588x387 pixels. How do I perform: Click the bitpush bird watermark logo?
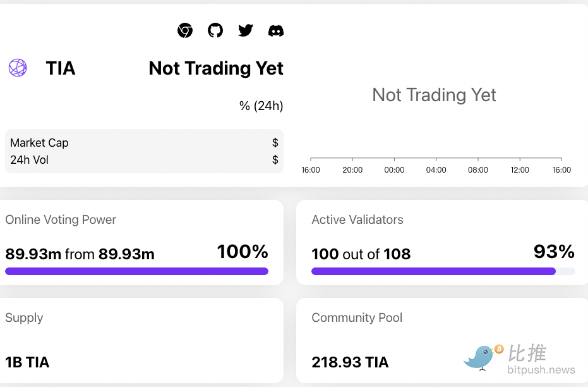pos(483,357)
